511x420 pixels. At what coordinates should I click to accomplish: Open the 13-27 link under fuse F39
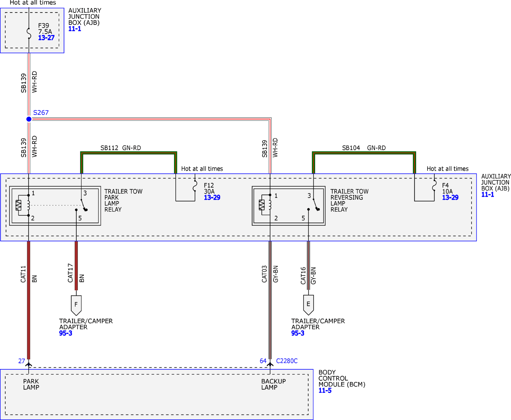(x=46, y=38)
